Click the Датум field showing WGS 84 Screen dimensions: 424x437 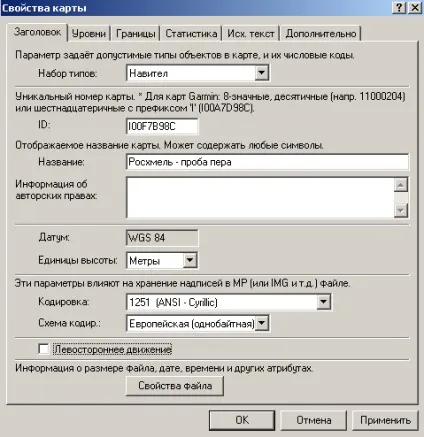point(162,238)
